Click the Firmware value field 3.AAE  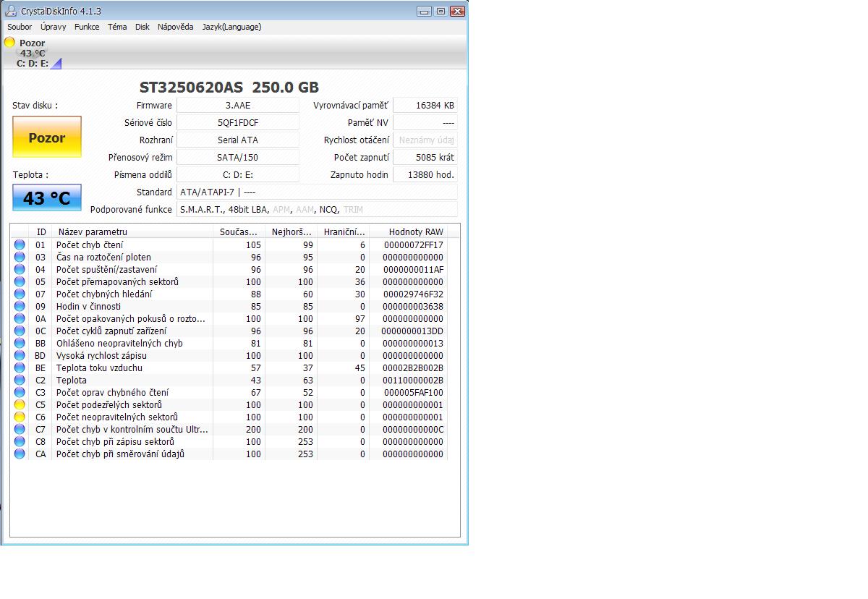point(238,106)
